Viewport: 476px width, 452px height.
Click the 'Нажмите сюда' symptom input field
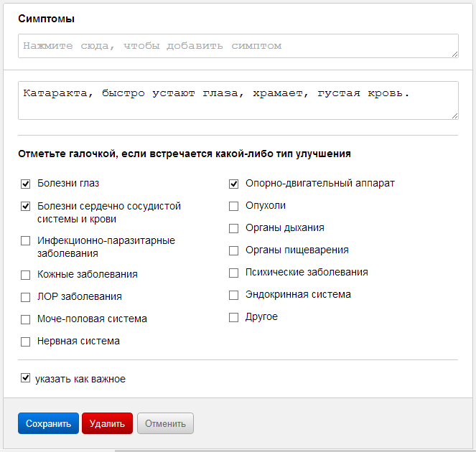(x=238, y=46)
